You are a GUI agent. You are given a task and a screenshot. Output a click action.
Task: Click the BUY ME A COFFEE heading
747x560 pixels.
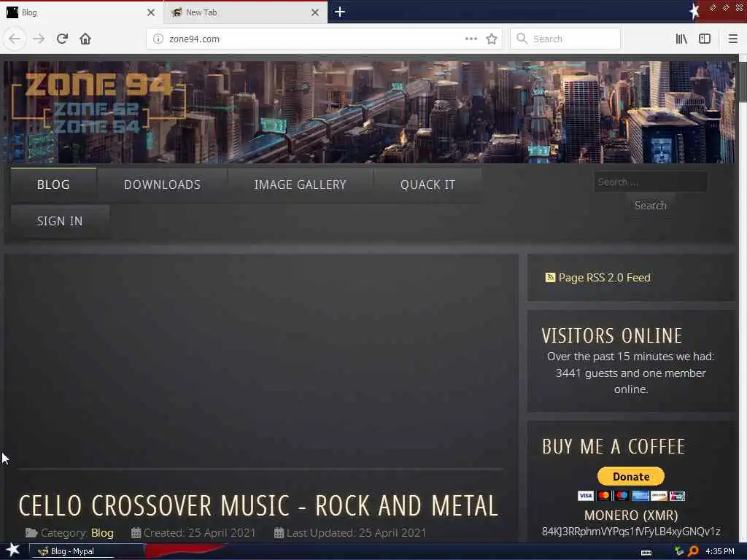[x=614, y=447]
